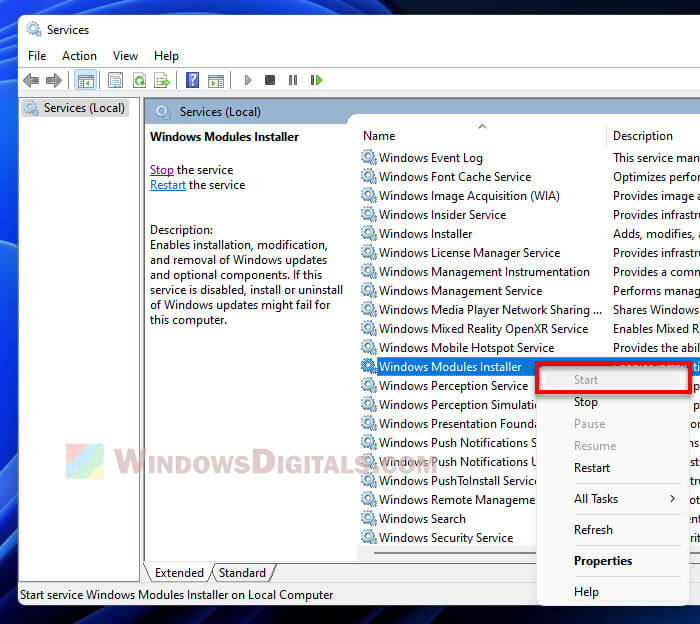Viewport: 700px width, 624px height.
Task: Sort by the Description column header
Action: 654,136
